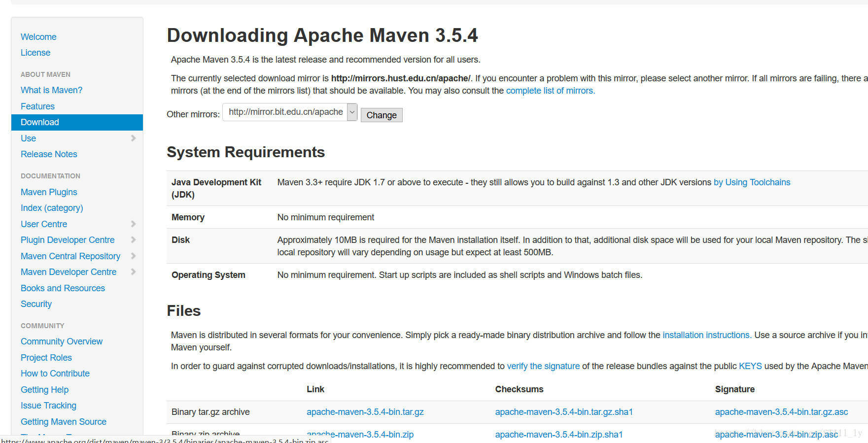Open Getting Help link
The height and width of the screenshot is (443, 868).
point(44,390)
